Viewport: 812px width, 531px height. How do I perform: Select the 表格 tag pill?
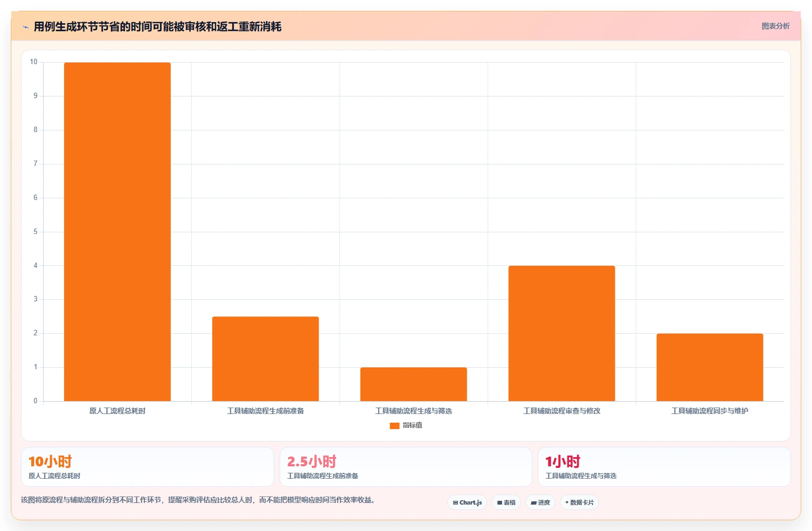(506, 502)
